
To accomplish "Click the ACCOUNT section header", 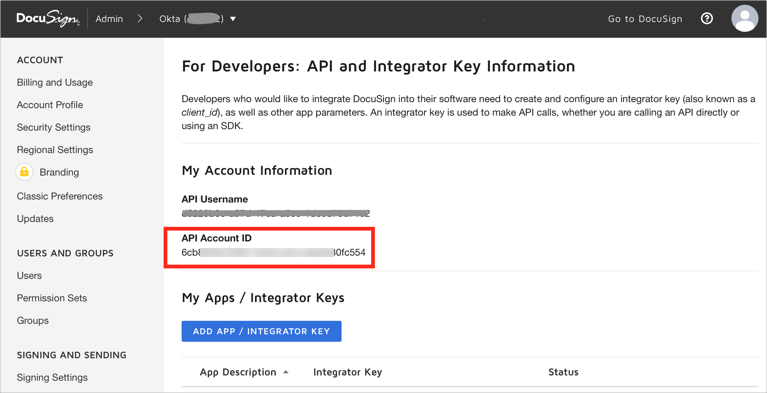I will (x=40, y=60).
